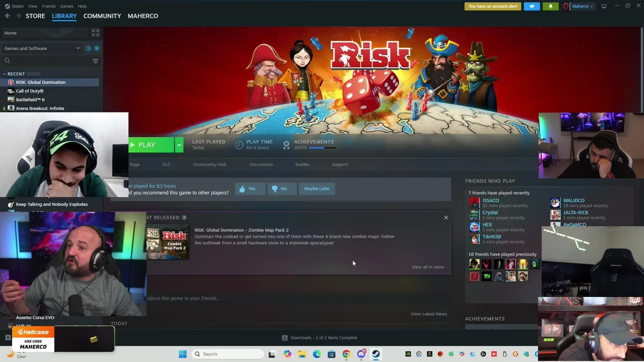Viewport: 644px width, 362px height.
Task: Open the Big Picture mode monitor icon
Action: [x=604, y=6]
